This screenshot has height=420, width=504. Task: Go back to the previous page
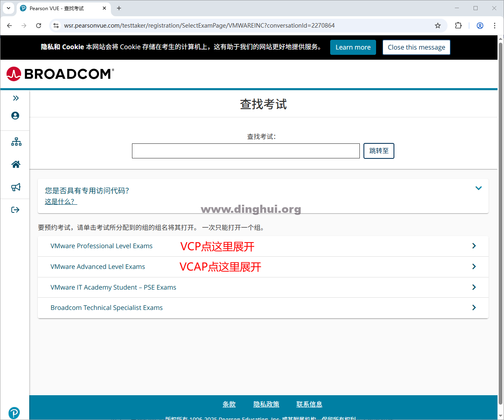9,26
